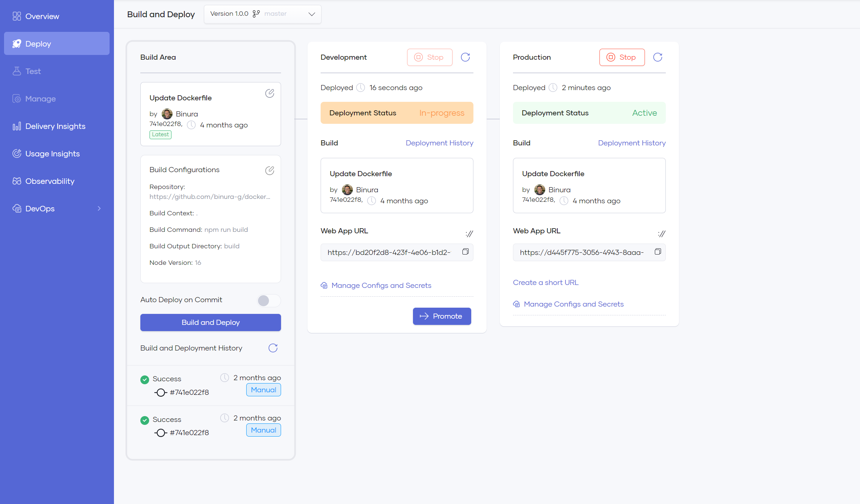860x504 pixels.
Task: Click the Test flask icon
Action: coord(16,71)
